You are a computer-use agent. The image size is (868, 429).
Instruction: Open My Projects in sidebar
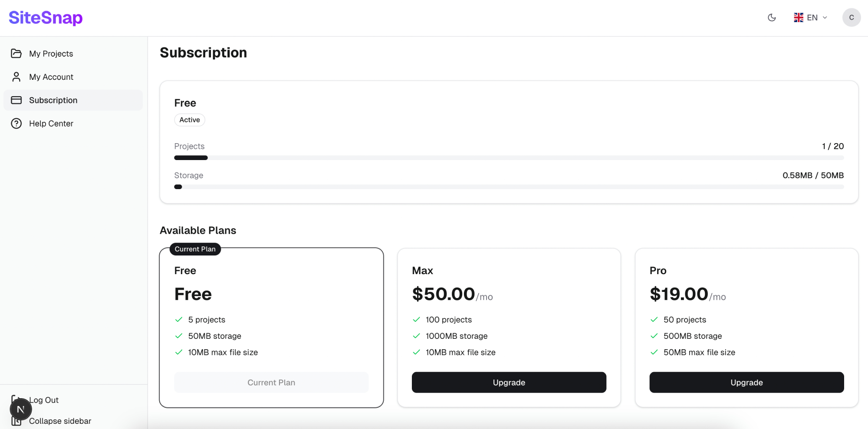click(51, 53)
